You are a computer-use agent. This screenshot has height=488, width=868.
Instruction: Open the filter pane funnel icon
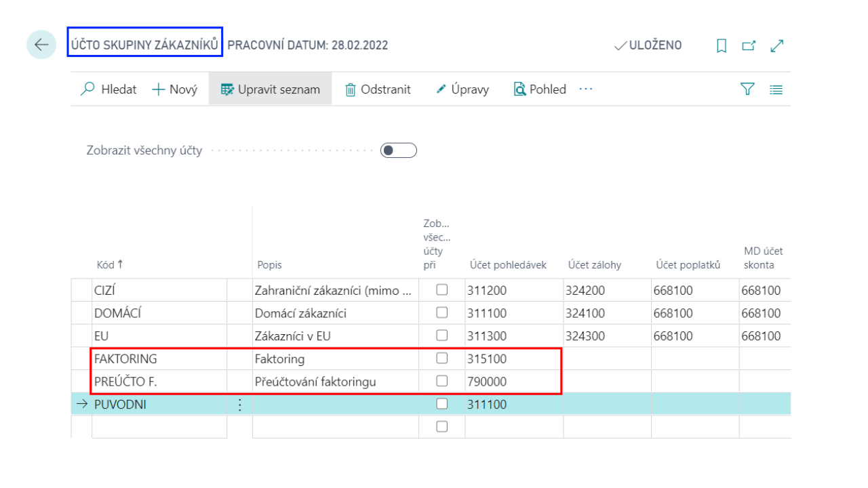click(747, 89)
